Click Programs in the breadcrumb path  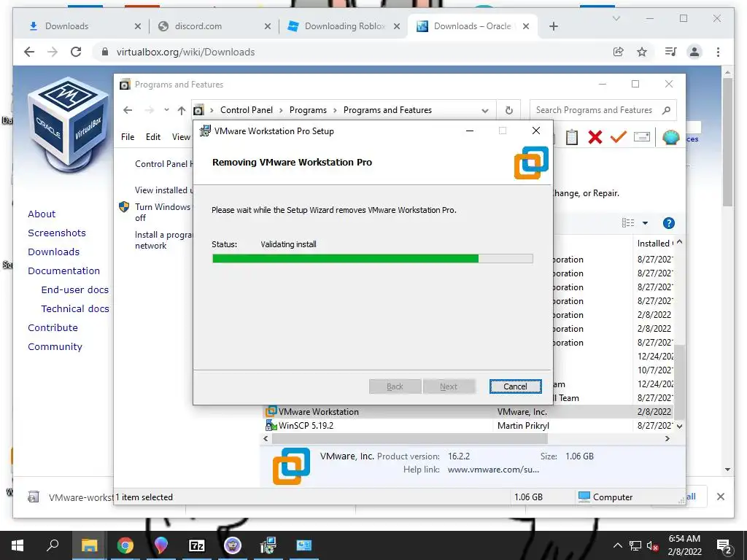308,110
